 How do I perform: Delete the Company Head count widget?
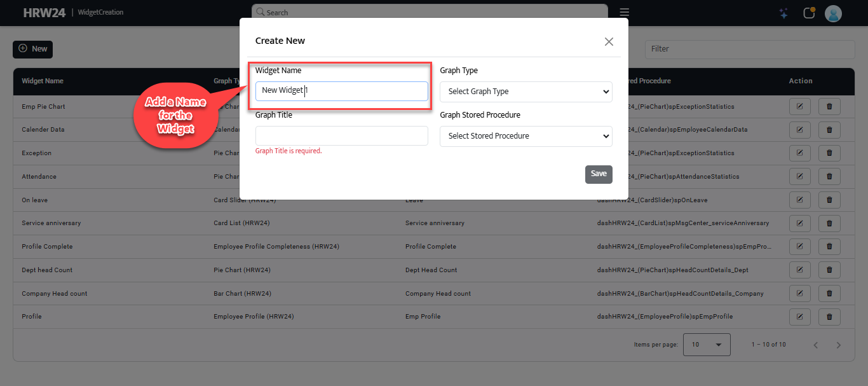829,294
